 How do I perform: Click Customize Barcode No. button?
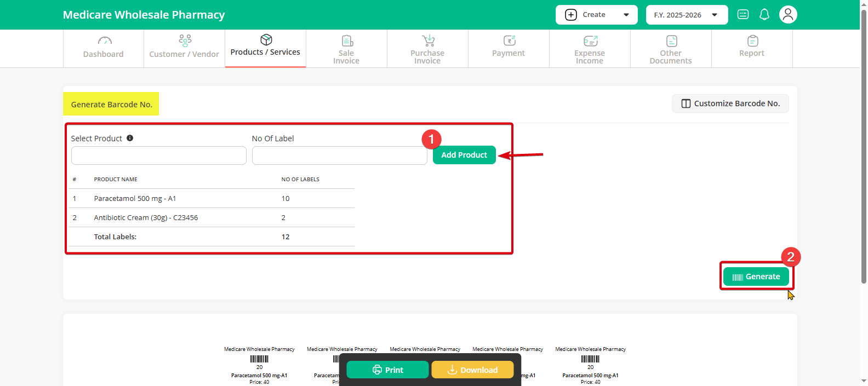click(730, 103)
